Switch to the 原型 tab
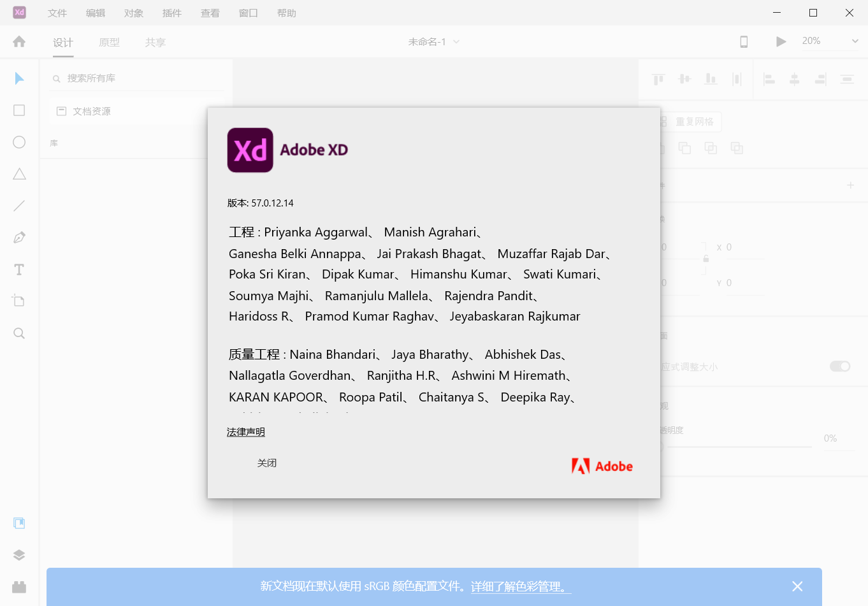Screen dimensions: 868x606 click(x=109, y=42)
